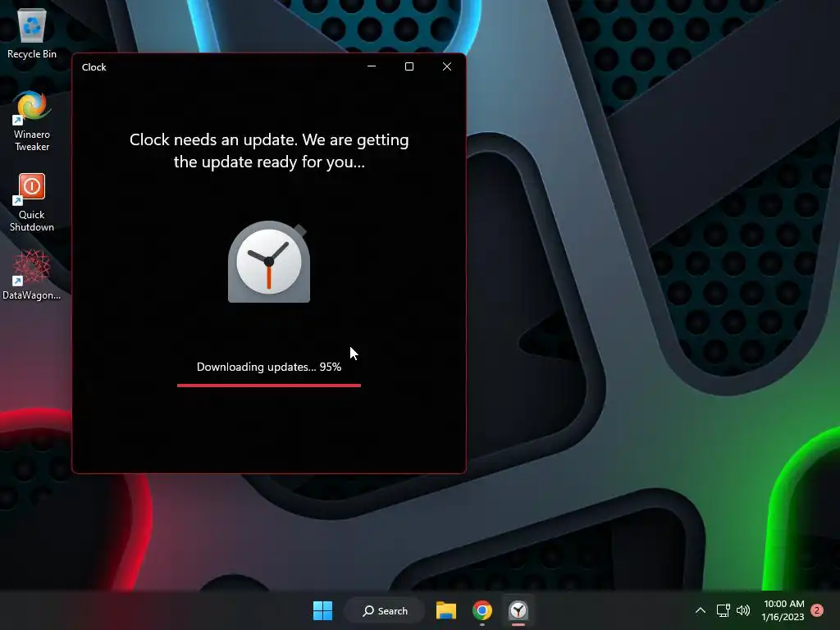This screenshot has height=630, width=840.
Task: Open the DataWagon desktop shortcut
Action: [x=32, y=276]
